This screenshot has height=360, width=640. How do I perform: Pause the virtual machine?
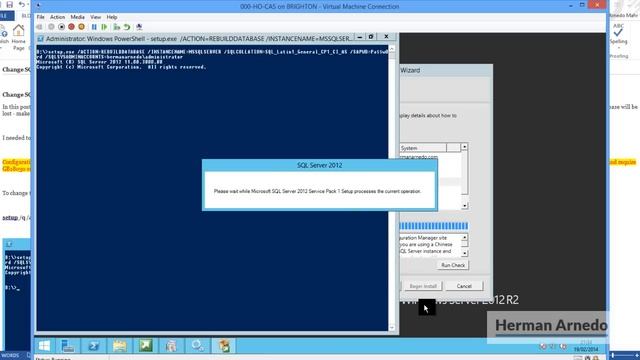coord(94,27)
